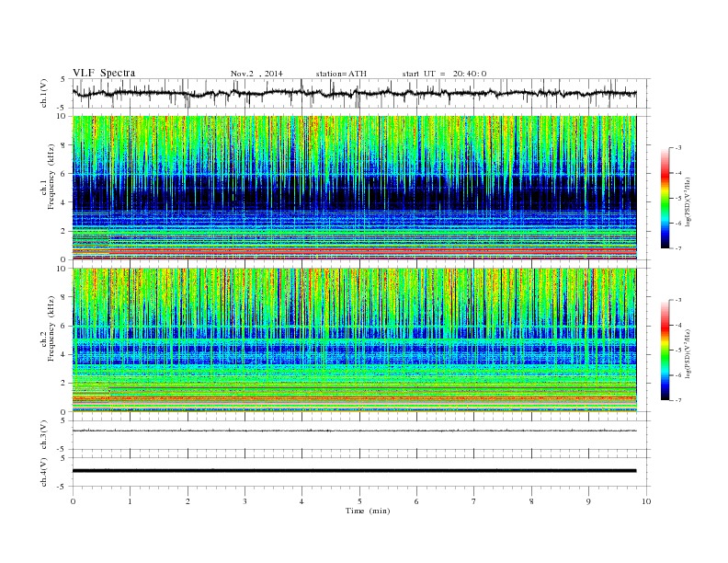Click the time axis tick label "1"
Image resolution: width=728 pixels, height=563 pixels.
tap(130, 501)
